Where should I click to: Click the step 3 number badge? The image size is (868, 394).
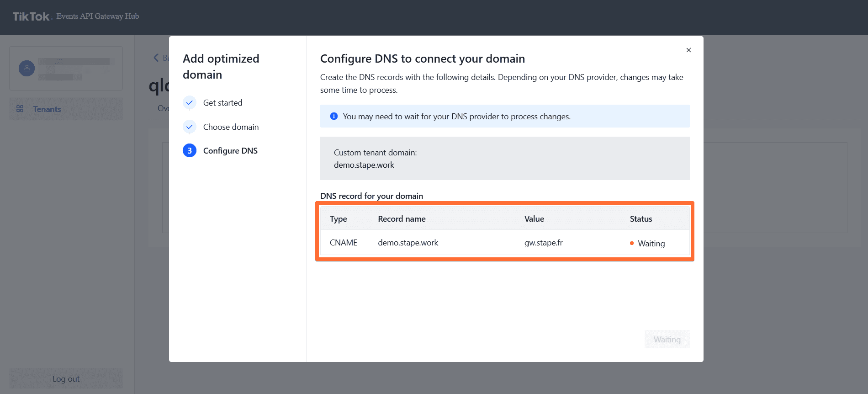click(190, 150)
